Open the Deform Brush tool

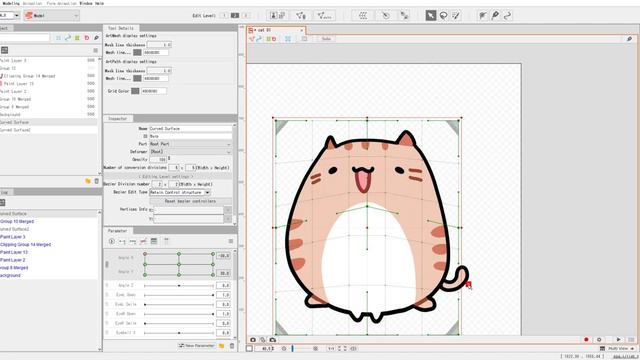tap(482, 16)
